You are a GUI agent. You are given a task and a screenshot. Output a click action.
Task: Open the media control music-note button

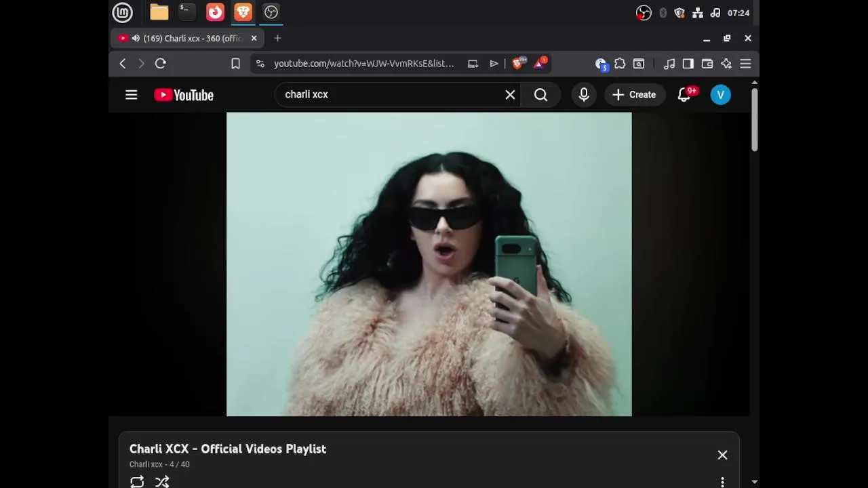669,64
